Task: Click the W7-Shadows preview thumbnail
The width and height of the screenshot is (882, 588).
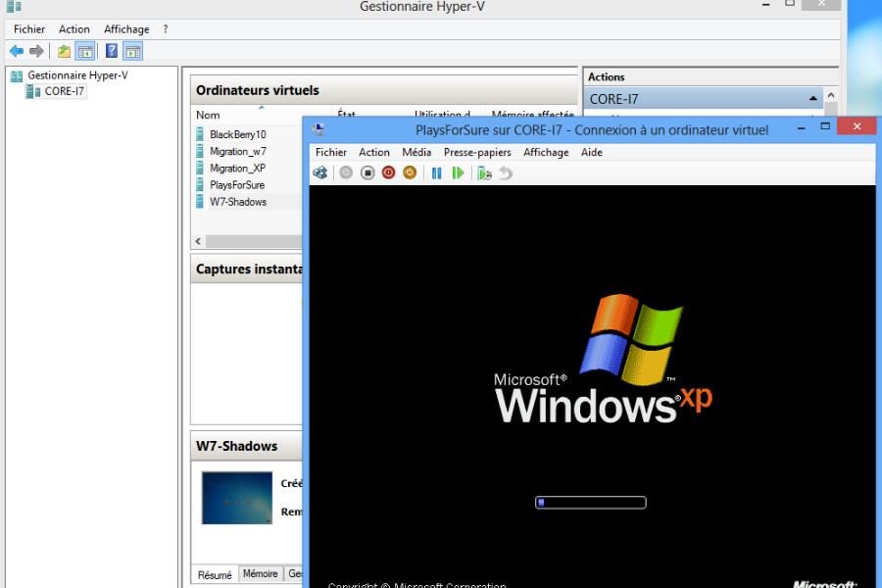Action: 236,498
